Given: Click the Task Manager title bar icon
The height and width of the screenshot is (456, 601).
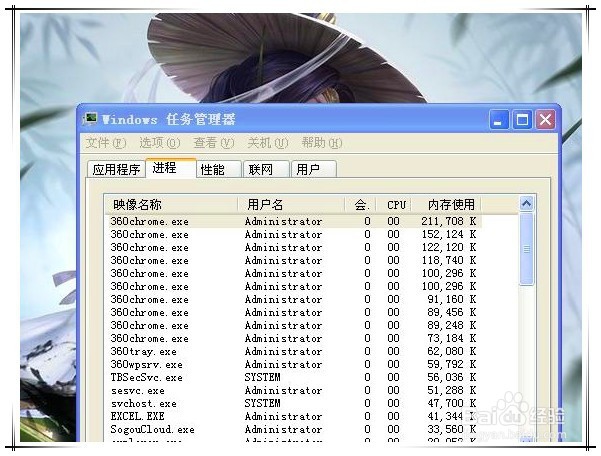Looking at the screenshot, I should coord(90,119).
